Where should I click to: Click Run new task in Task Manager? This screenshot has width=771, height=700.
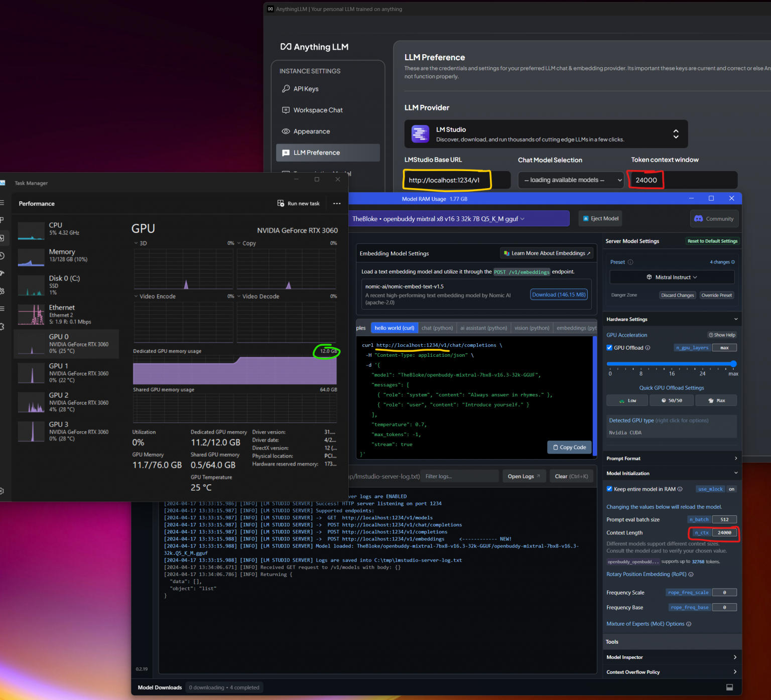tap(299, 204)
